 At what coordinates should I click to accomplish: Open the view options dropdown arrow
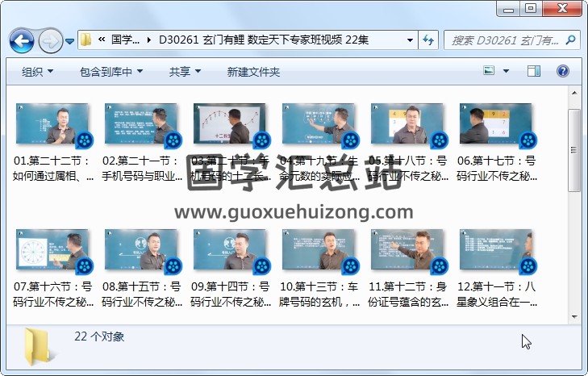pyautogui.click(x=505, y=72)
